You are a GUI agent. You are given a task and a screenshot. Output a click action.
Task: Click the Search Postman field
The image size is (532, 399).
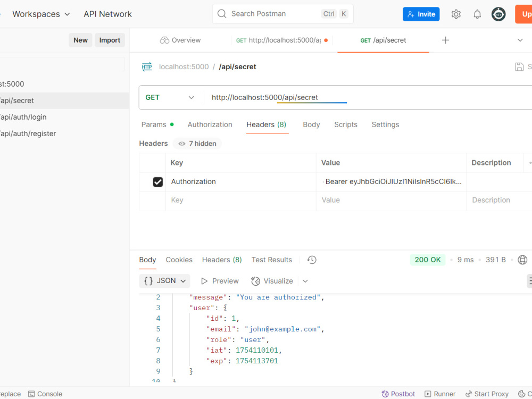pos(282,14)
